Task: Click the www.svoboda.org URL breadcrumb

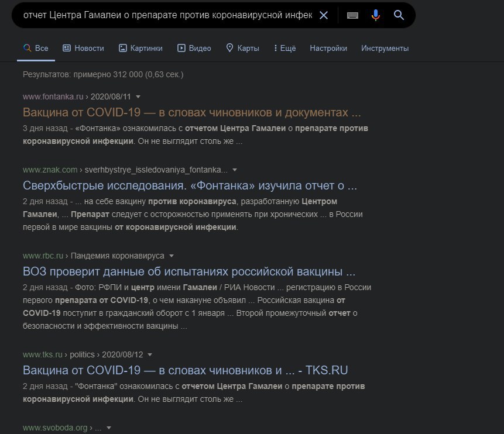Action: [62, 428]
